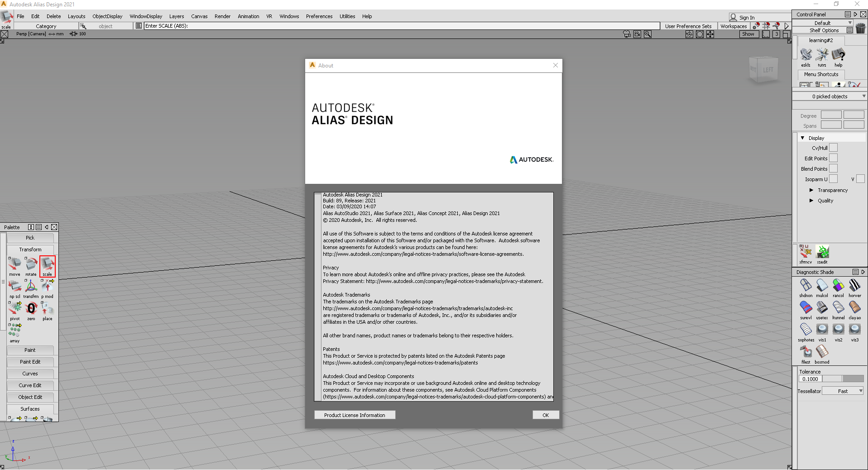Select the p mod proportional modify tool
The height and width of the screenshot is (470, 868).
coord(47,288)
